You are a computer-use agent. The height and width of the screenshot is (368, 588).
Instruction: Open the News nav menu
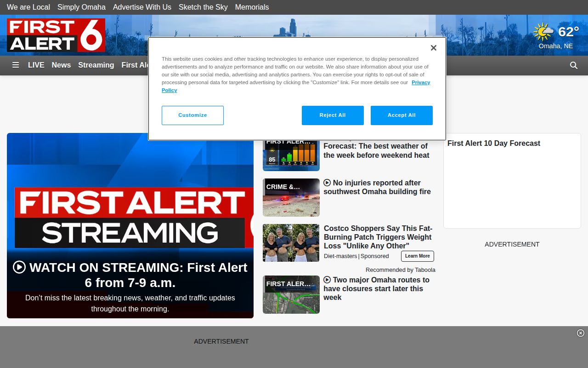click(61, 65)
